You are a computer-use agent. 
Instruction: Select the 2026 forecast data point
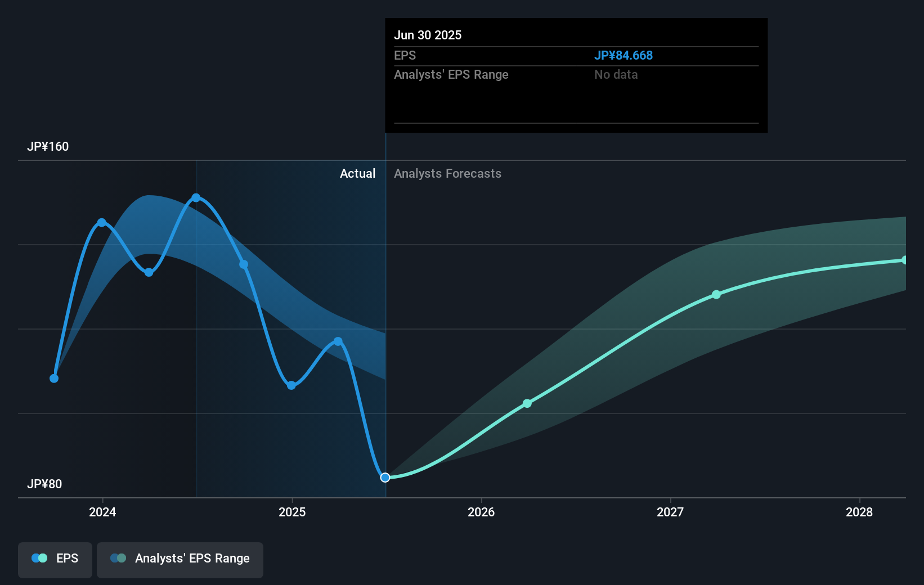click(527, 403)
